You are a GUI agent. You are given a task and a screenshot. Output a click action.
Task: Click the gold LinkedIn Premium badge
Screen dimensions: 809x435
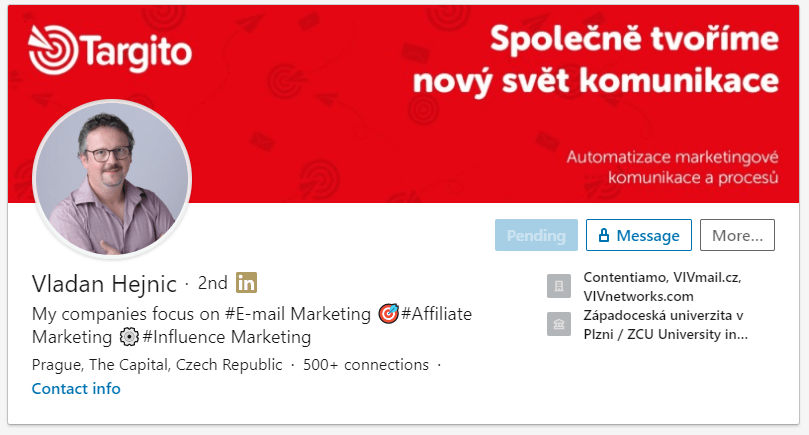[247, 282]
